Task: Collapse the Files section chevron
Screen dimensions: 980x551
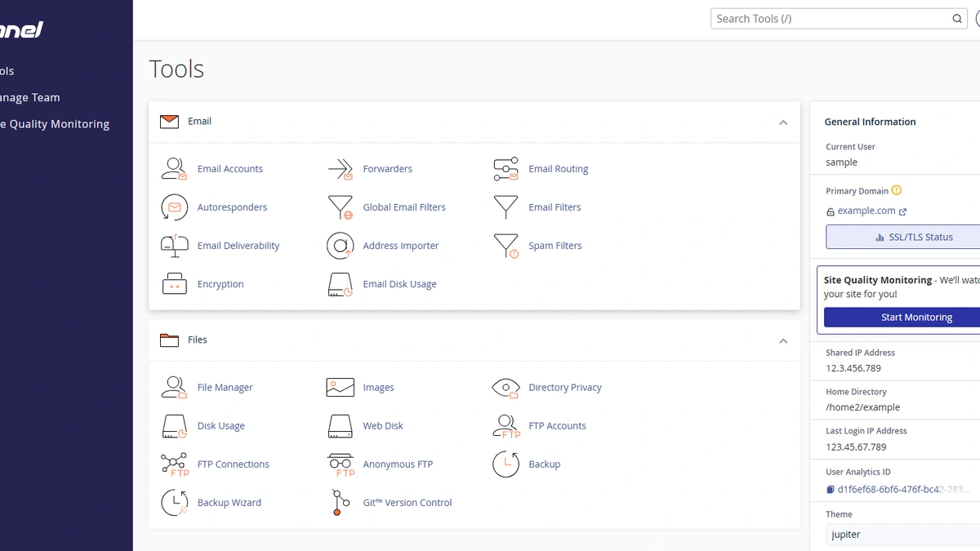Action: (783, 341)
